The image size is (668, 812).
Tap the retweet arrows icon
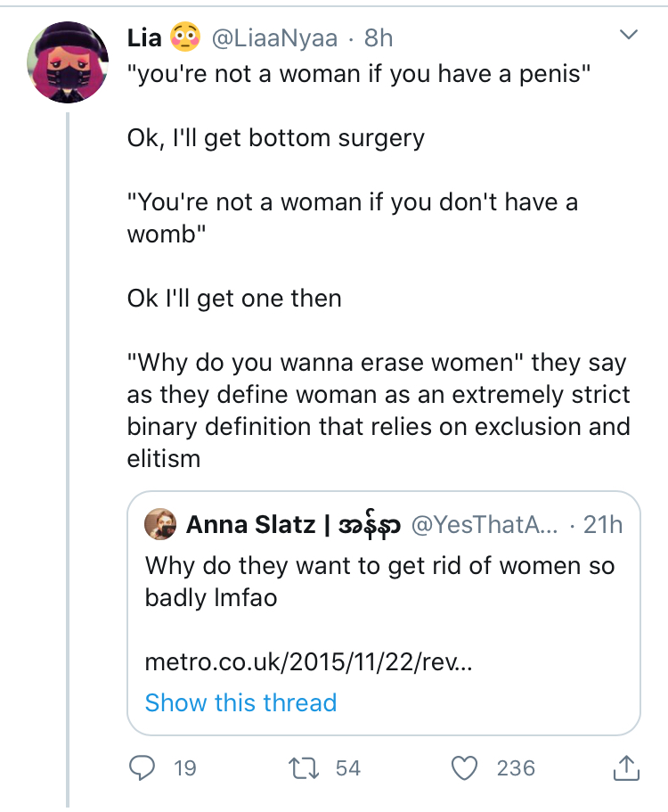pyautogui.click(x=304, y=768)
